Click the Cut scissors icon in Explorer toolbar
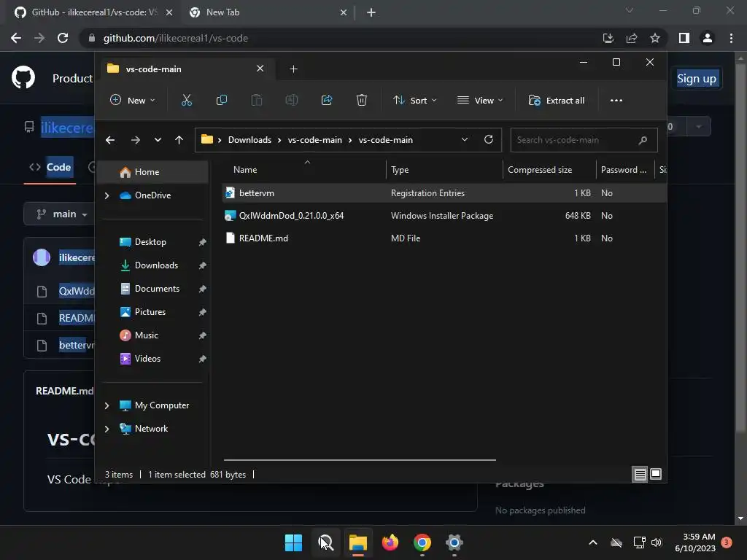This screenshot has height=560, width=747. (186, 101)
